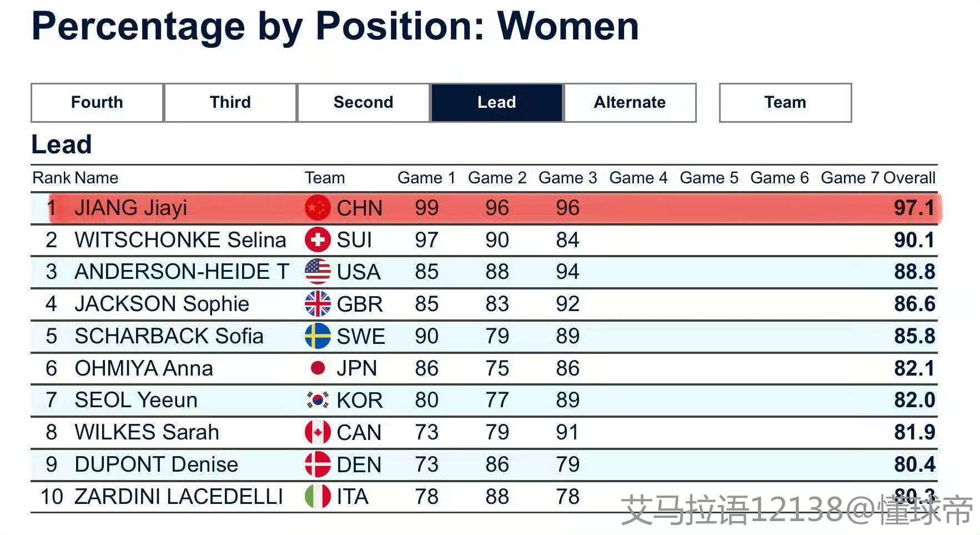Click the Sweden flag icon
The image size is (980, 535).
318,336
